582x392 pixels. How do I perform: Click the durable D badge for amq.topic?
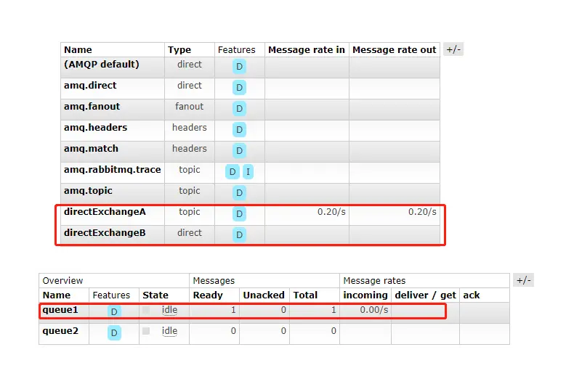(x=239, y=193)
